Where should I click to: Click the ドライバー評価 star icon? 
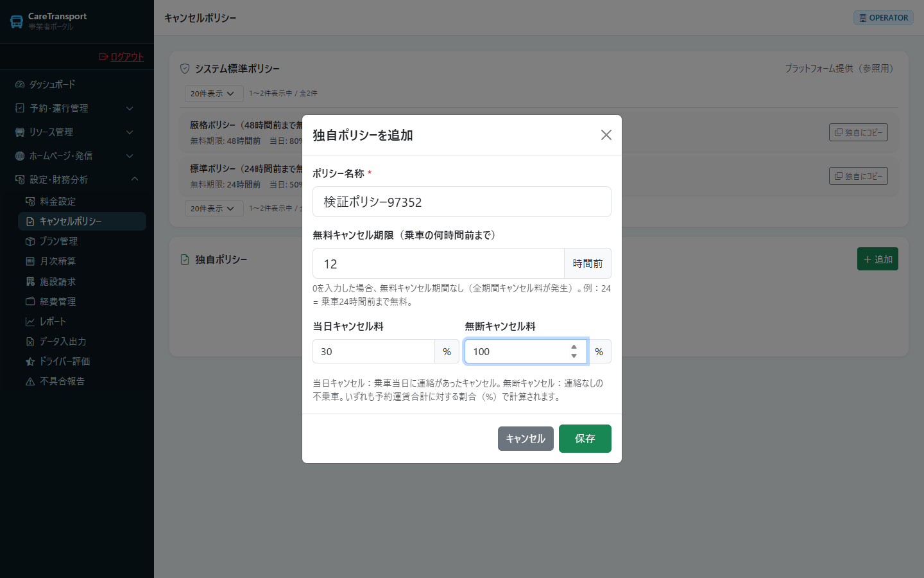(30, 361)
